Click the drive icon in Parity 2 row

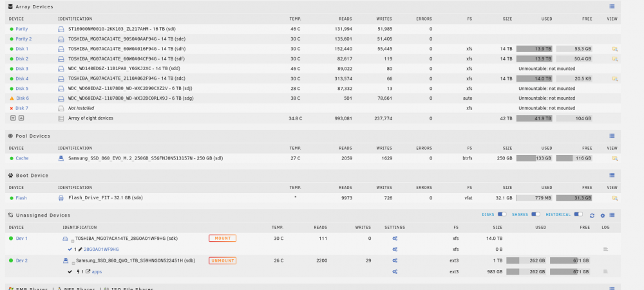(61, 39)
